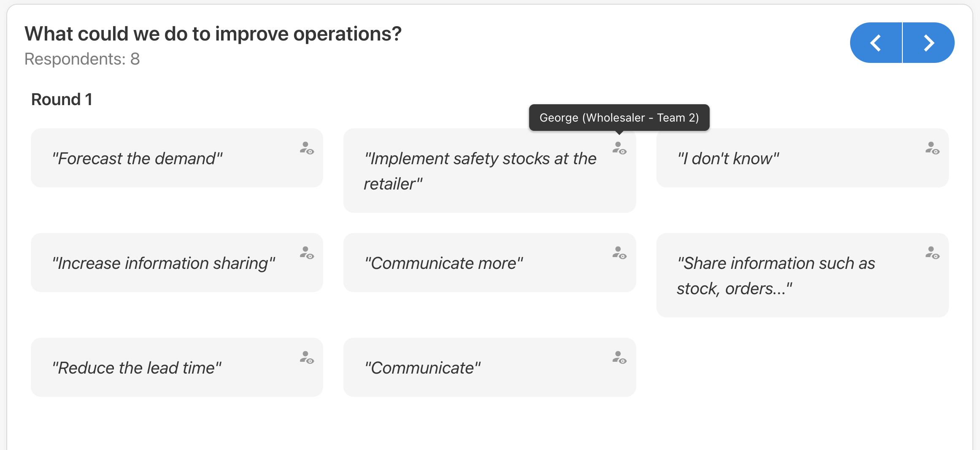Go to the previous question
The width and height of the screenshot is (980, 450).
click(x=876, y=43)
